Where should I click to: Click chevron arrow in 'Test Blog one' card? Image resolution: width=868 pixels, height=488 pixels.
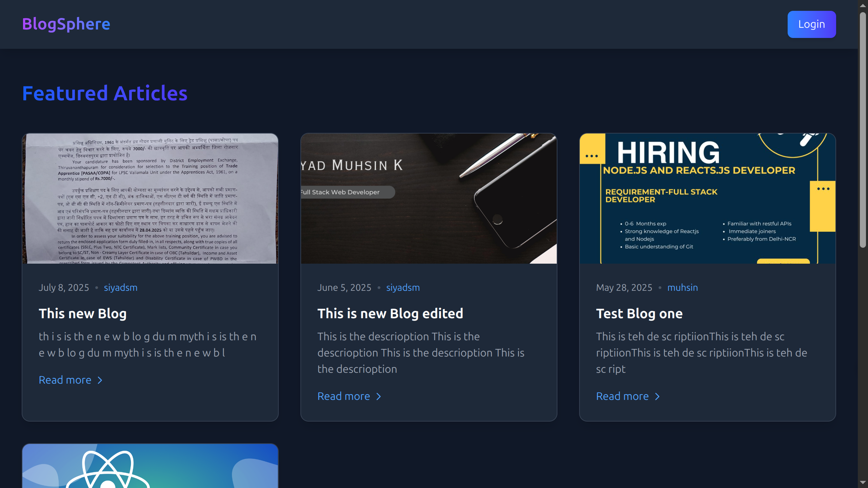coord(657,396)
